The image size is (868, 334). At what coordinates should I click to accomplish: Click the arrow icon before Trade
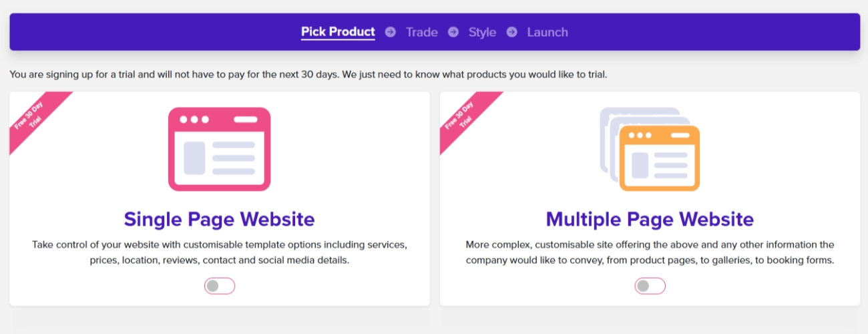point(391,32)
